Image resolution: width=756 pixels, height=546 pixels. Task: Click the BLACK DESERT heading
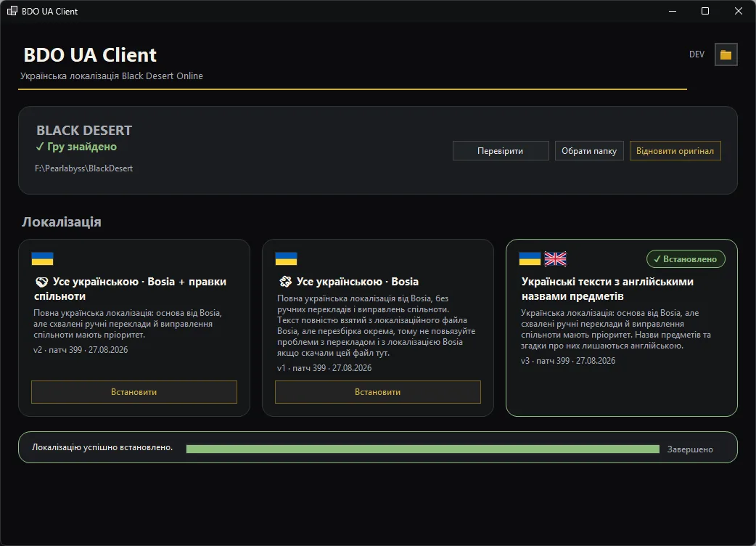pos(84,130)
